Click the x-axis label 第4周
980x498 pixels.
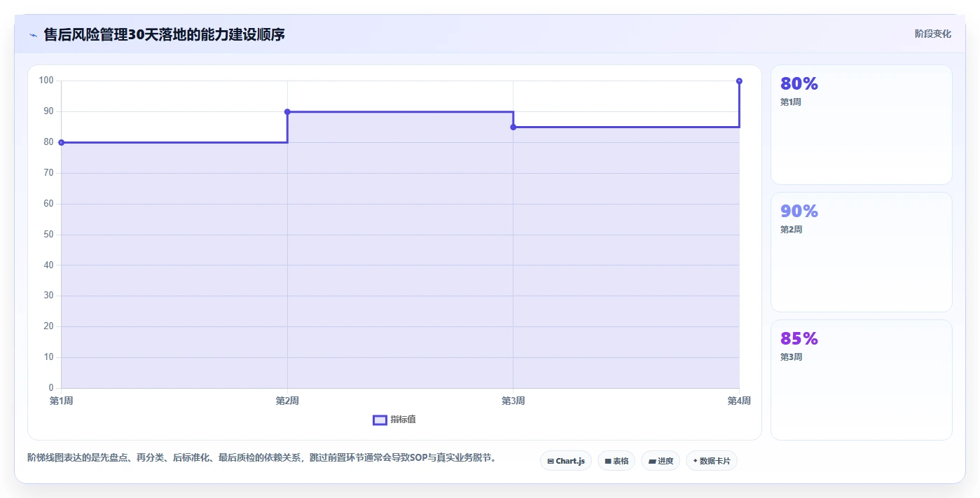coord(739,401)
